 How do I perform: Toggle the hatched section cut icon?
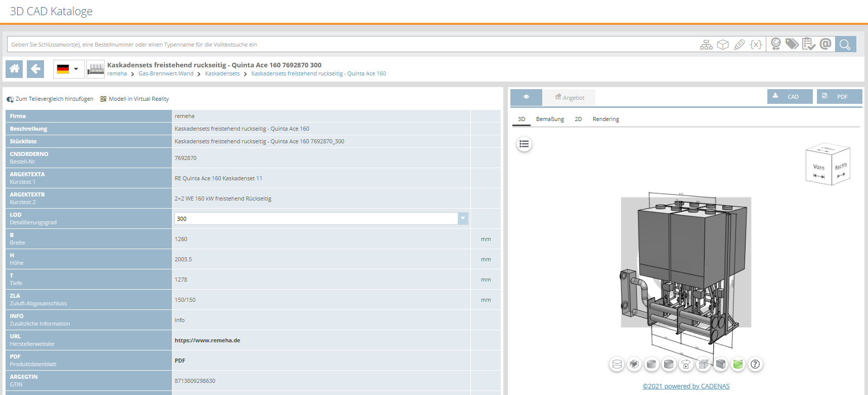tap(721, 364)
